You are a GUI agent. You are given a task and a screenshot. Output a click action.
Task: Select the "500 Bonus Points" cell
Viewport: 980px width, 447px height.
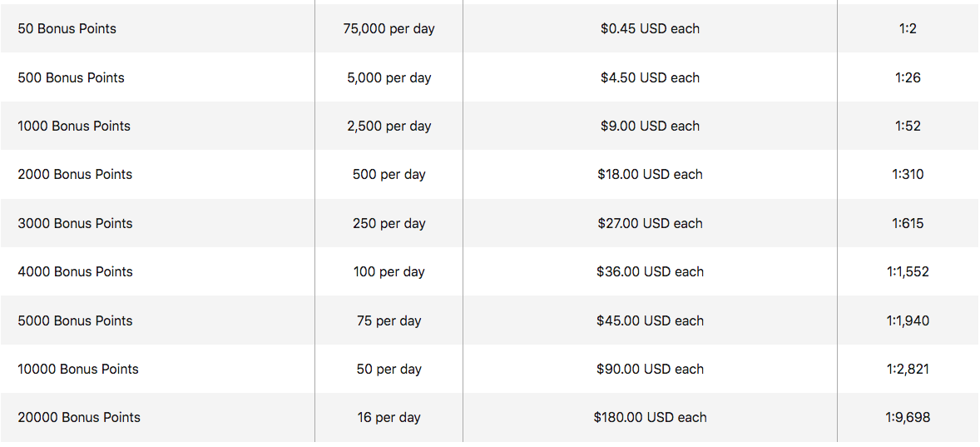[71, 77]
